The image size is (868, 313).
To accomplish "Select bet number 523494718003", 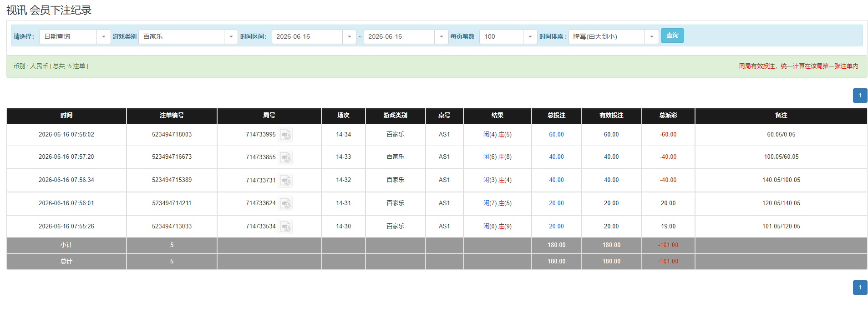I will pyautogui.click(x=172, y=135).
